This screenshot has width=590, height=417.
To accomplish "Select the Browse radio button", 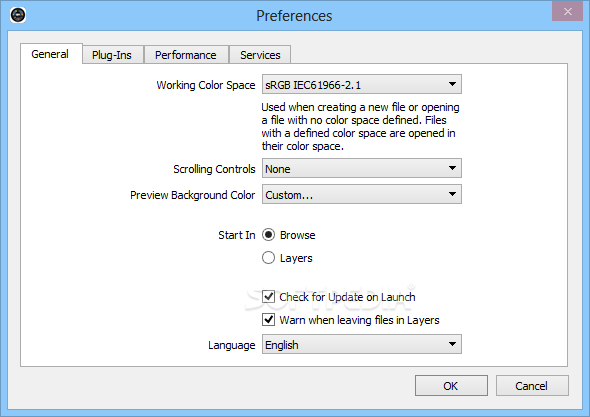I will click(x=268, y=235).
